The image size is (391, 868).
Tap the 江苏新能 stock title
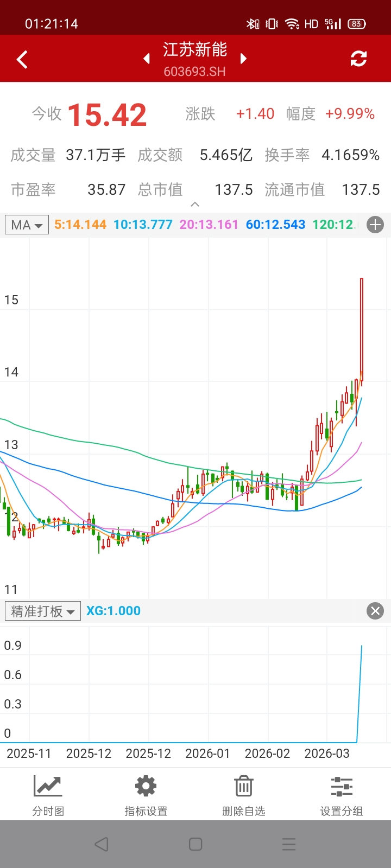(x=195, y=50)
